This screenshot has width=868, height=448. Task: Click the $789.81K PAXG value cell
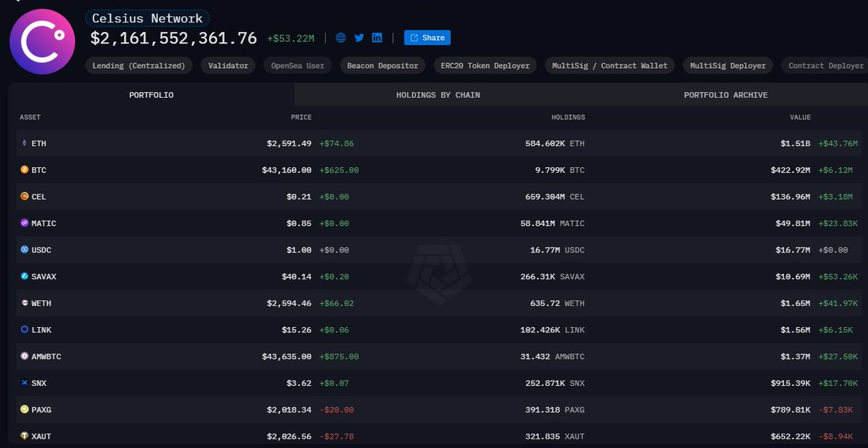[791, 410]
